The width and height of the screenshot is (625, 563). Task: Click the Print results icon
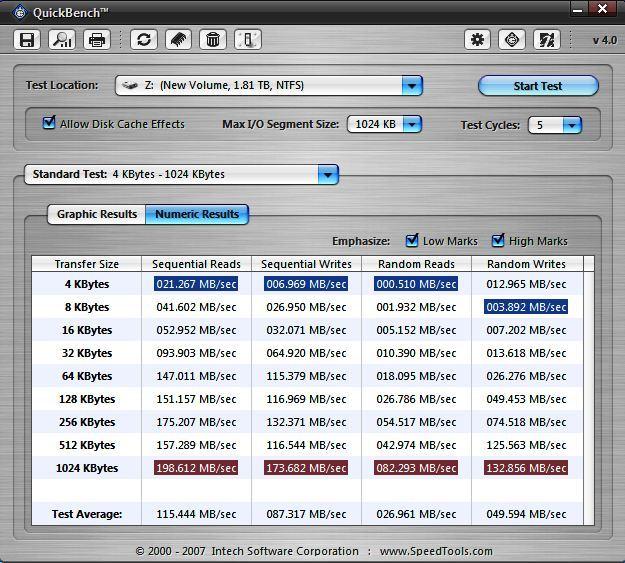97,40
